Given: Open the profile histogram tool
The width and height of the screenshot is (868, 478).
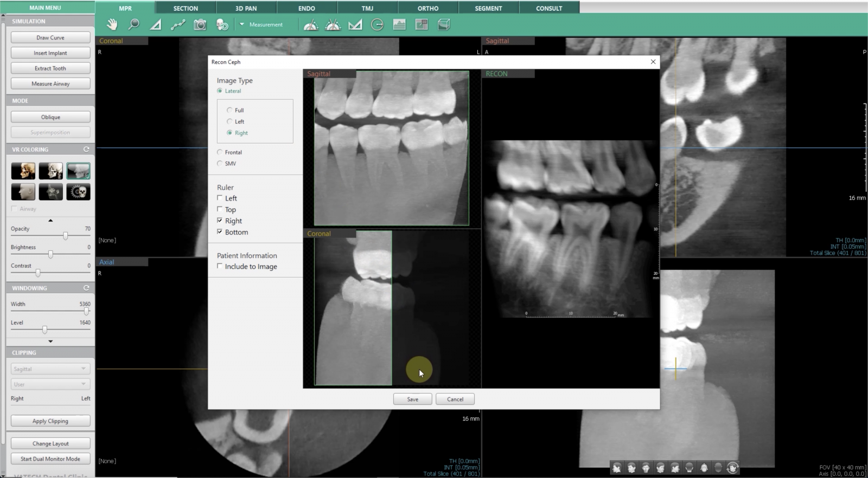Looking at the screenshot, I should [x=399, y=24].
